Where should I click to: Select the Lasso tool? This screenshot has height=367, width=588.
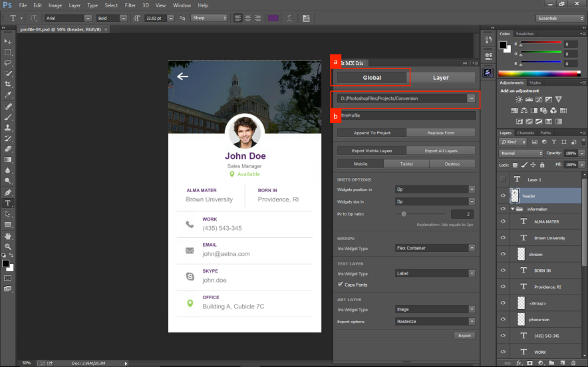pyautogui.click(x=8, y=62)
